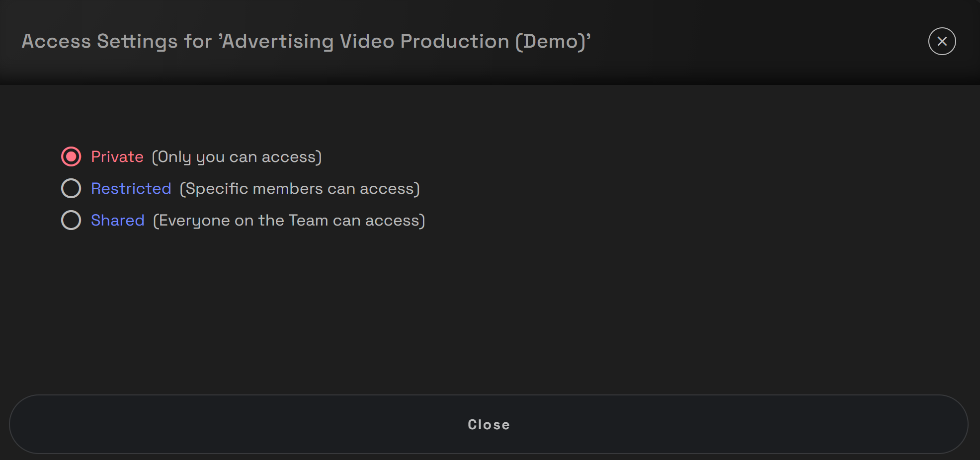Viewport: 980px width, 460px height.
Task: Click the "Close" text label on bottom button
Action: pos(489,425)
